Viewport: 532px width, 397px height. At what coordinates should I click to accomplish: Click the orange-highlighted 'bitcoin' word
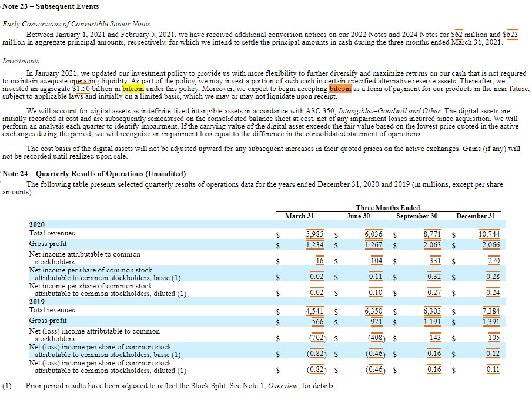(340, 89)
